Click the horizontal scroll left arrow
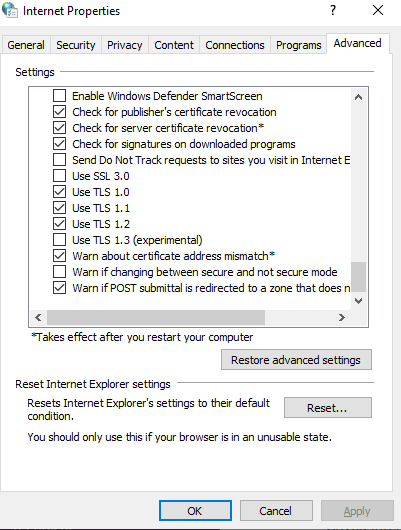Viewport: 401px width, 530px height. click(38, 317)
